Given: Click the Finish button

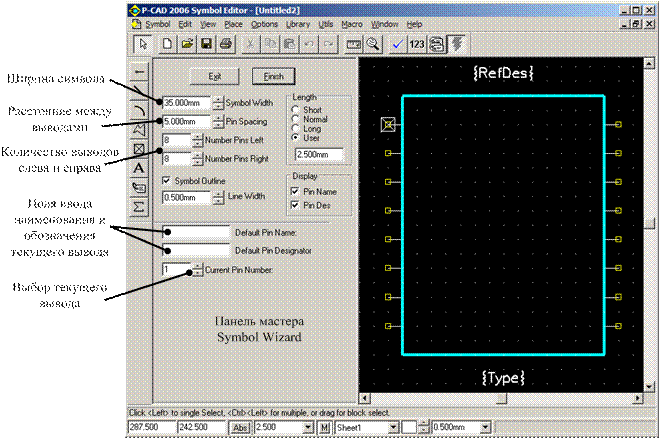Looking at the screenshot, I should [x=273, y=76].
